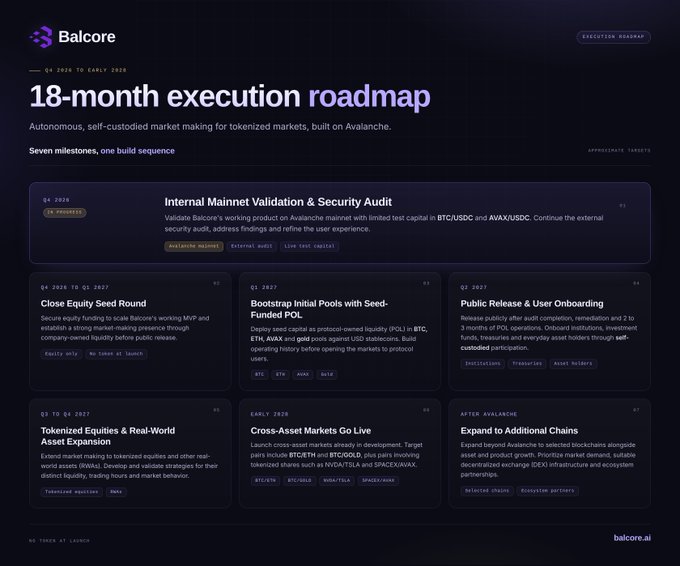Select the ETH tag chip

coord(281,374)
